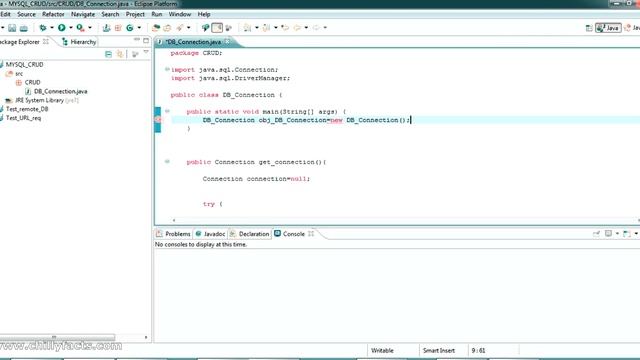The width and height of the screenshot is (640, 360).
Task: Switch to the Java perspective button
Action: pyautogui.click(x=608, y=28)
